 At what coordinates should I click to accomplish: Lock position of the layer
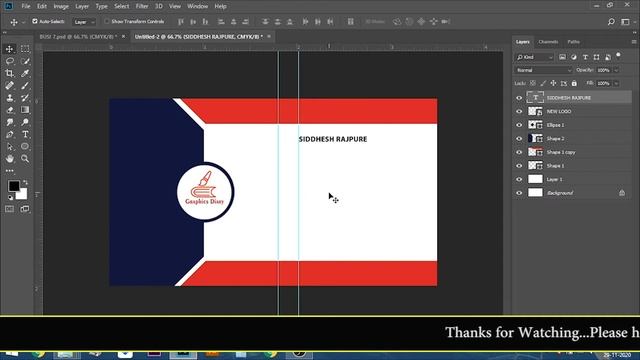pos(553,83)
